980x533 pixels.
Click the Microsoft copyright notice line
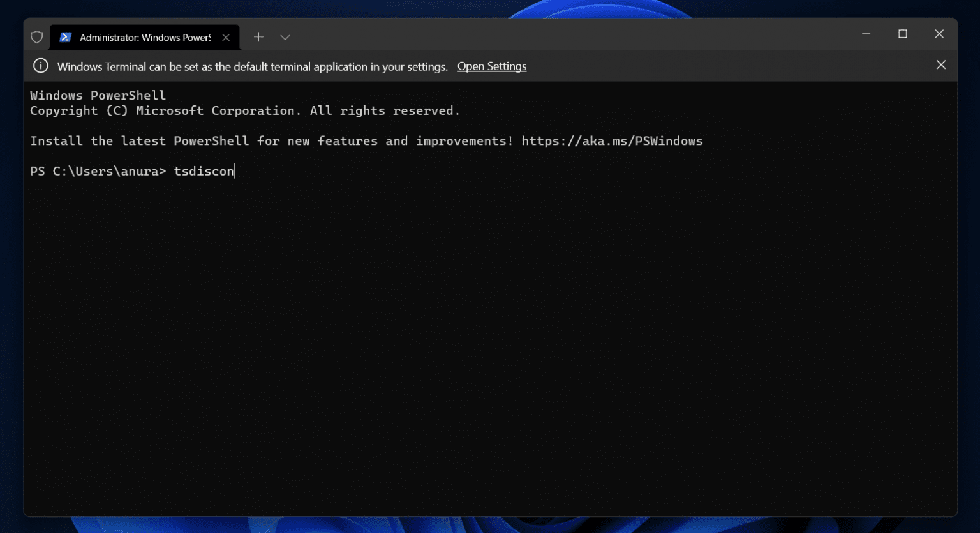244,110
